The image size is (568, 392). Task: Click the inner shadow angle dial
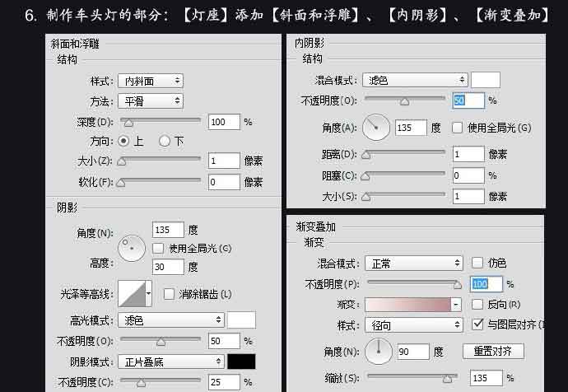click(376, 128)
